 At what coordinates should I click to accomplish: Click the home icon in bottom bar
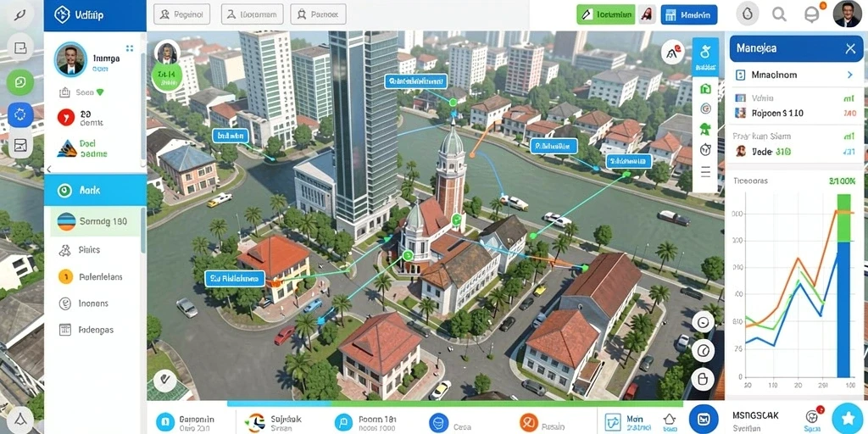[670, 420]
